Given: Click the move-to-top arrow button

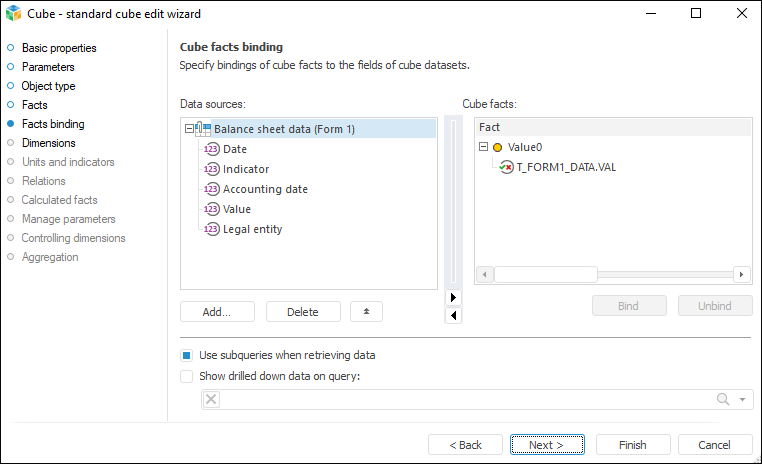Looking at the screenshot, I should pyautogui.click(x=366, y=312).
